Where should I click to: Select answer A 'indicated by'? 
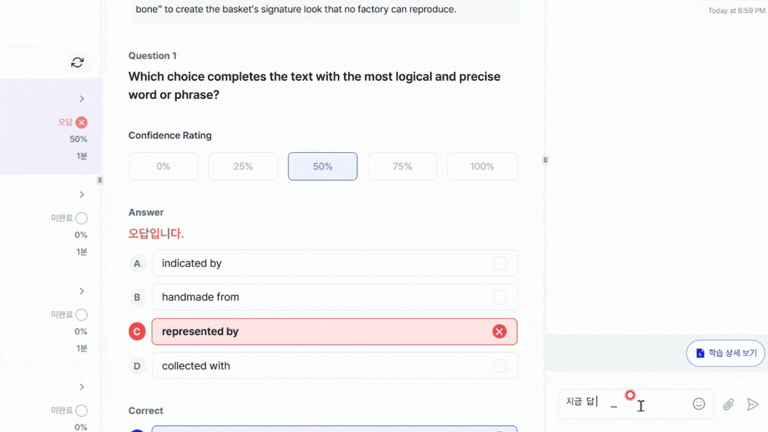334,263
